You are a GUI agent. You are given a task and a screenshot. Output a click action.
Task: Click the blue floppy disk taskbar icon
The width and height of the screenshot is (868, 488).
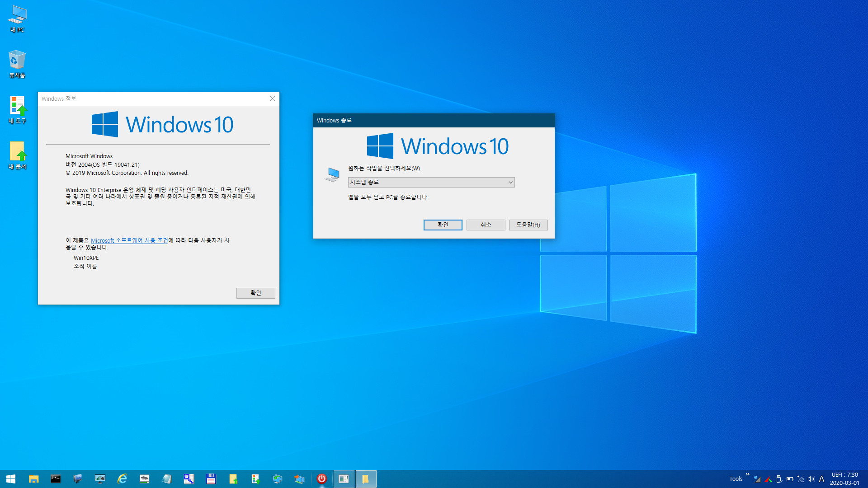tap(211, 479)
